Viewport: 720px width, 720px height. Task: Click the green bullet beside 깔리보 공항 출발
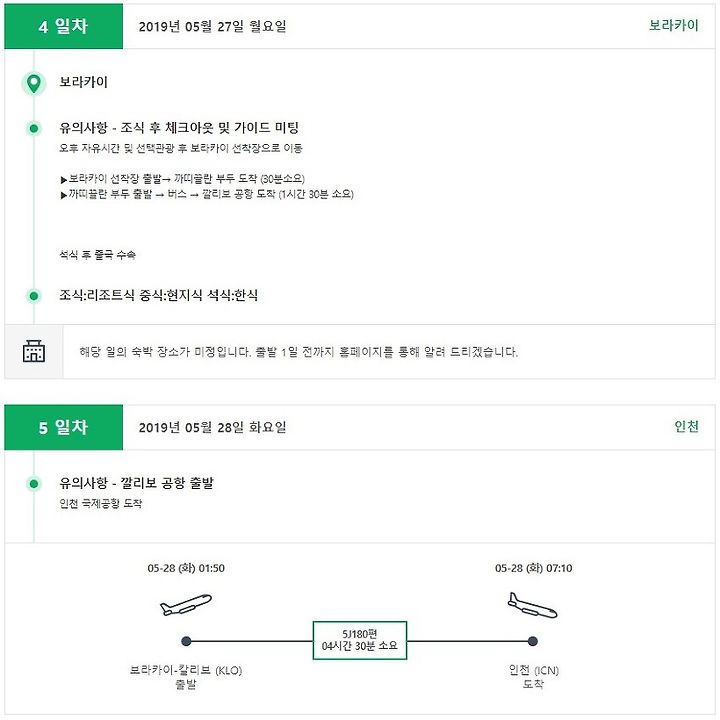point(34,484)
